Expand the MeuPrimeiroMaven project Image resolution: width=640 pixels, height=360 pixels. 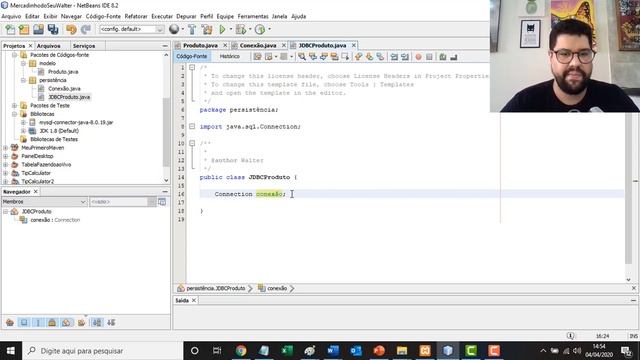point(5,148)
